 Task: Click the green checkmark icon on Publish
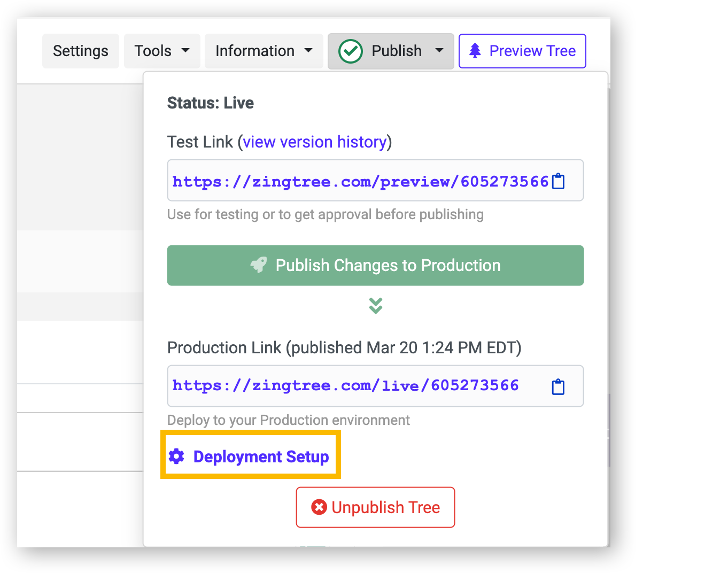coord(351,51)
